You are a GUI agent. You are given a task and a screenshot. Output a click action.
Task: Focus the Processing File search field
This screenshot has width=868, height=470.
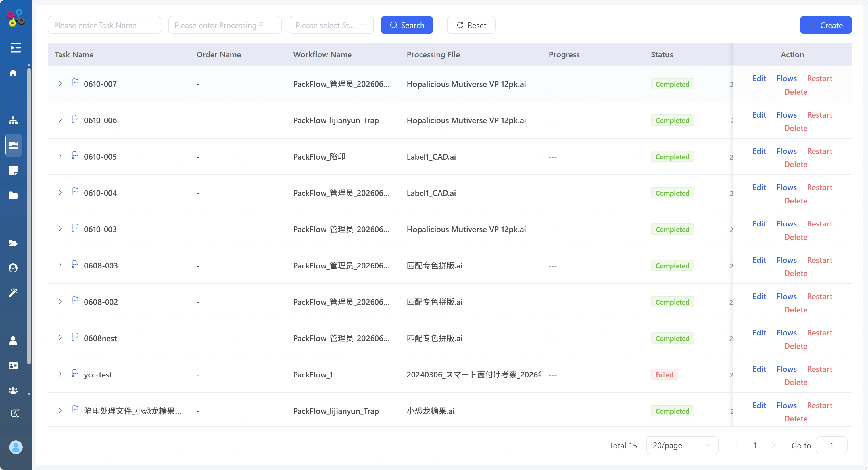tap(225, 25)
